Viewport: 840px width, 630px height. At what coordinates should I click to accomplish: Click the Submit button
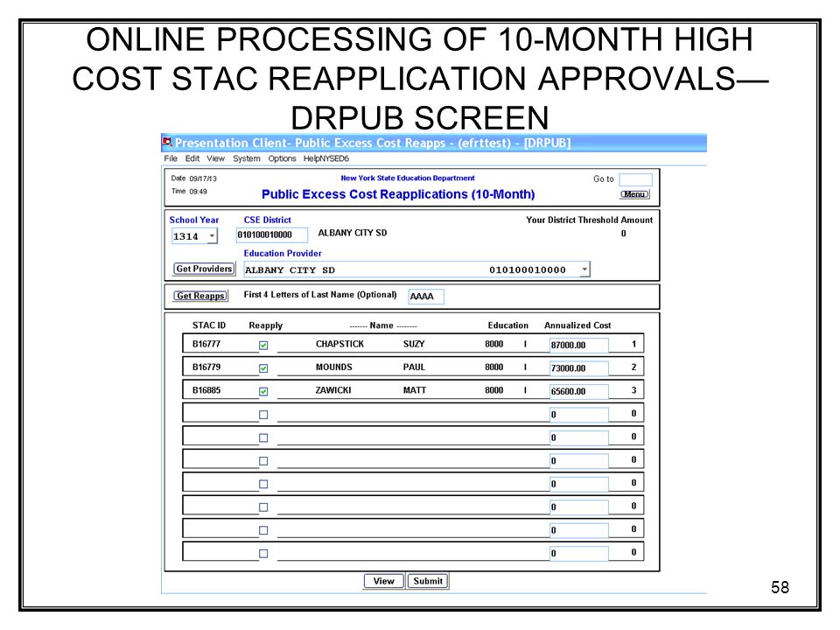pos(428,581)
